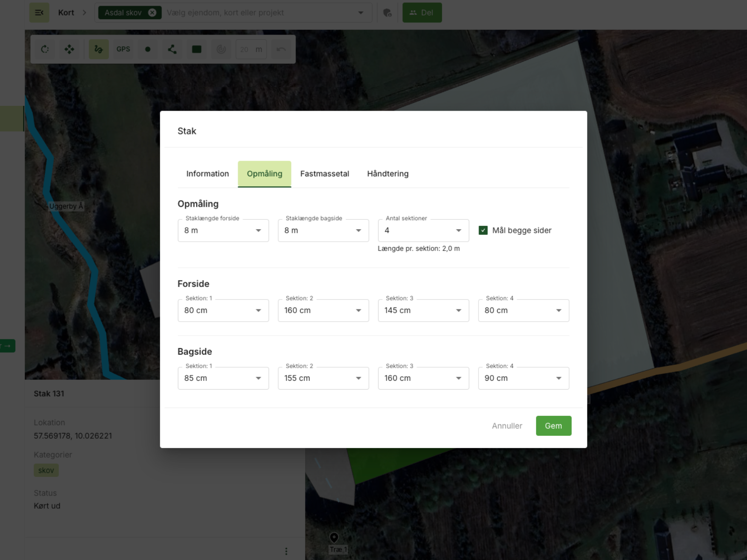Screen dimensions: 747x560
Task: Click the green arrow button at left edge
Action: pyautogui.click(x=7, y=346)
